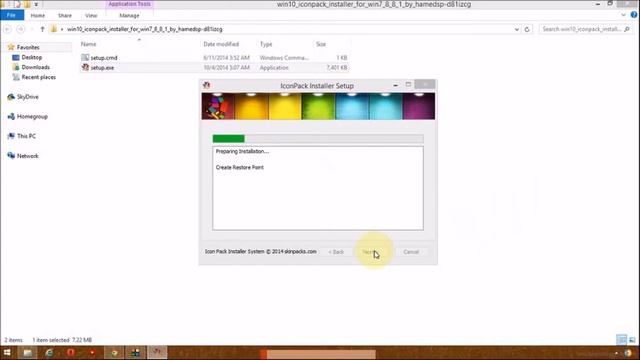Viewport: 640px width, 360px height.
Task: Click the installer progress bar
Action: click(318, 139)
